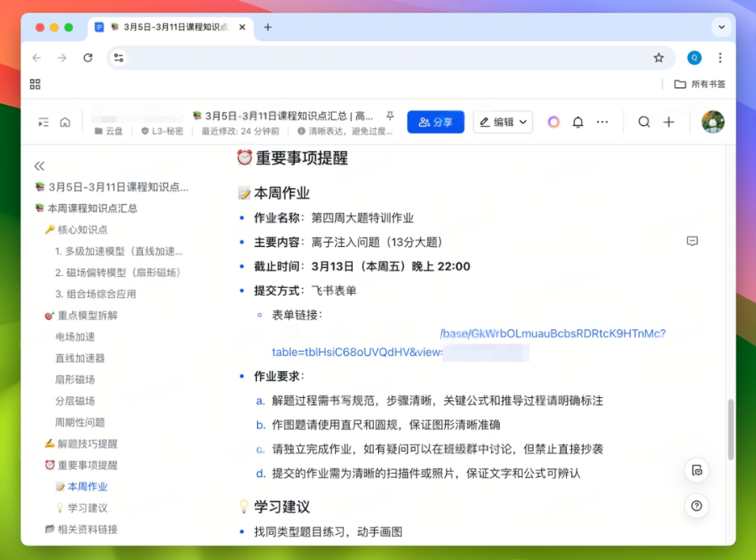Click the document title in header
The image size is (756, 560).
[x=284, y=116]
